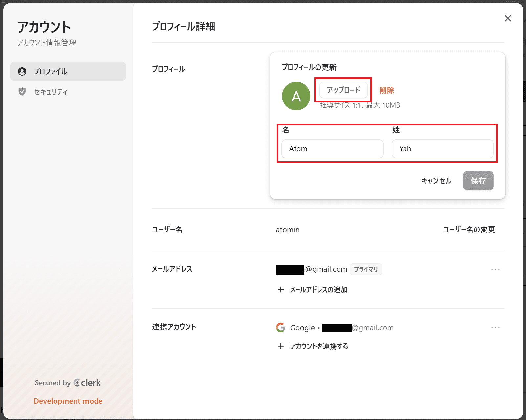
Task: Click the shield icon next to セキュリティ
Action: (x=22, y=92)
